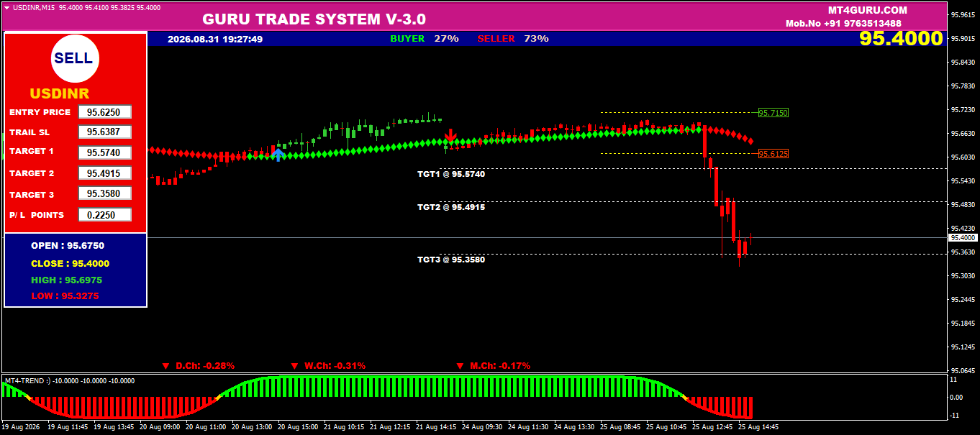Click the current price 95.4000 axis marker
The height and width of the screenshot is (435, 980).
(x=963, y=237)
